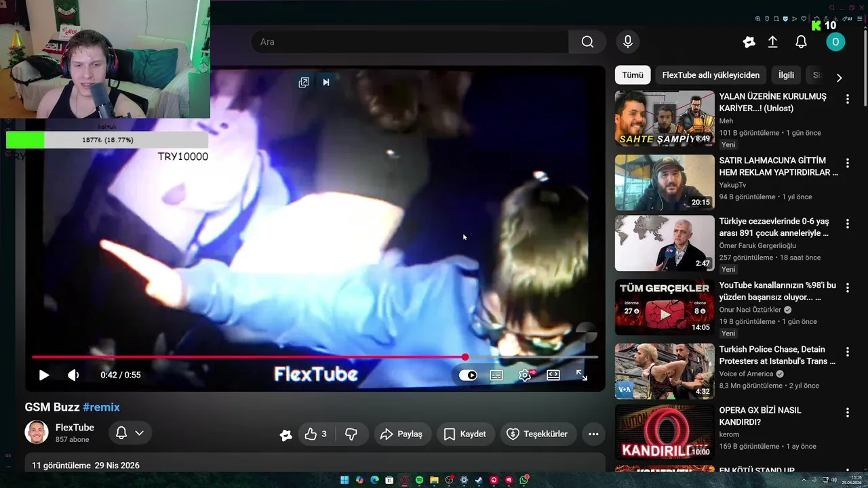Viewport: 868px width, 488px height.
Task: Open options for Turkish Police Chase video
Action: tap(847, 352)
